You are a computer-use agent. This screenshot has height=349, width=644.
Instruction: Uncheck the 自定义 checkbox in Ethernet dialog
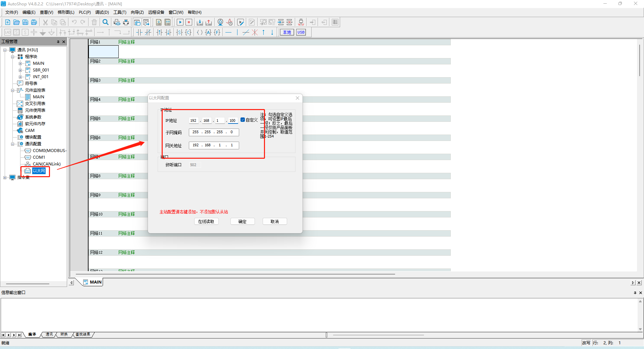[243, 120]
